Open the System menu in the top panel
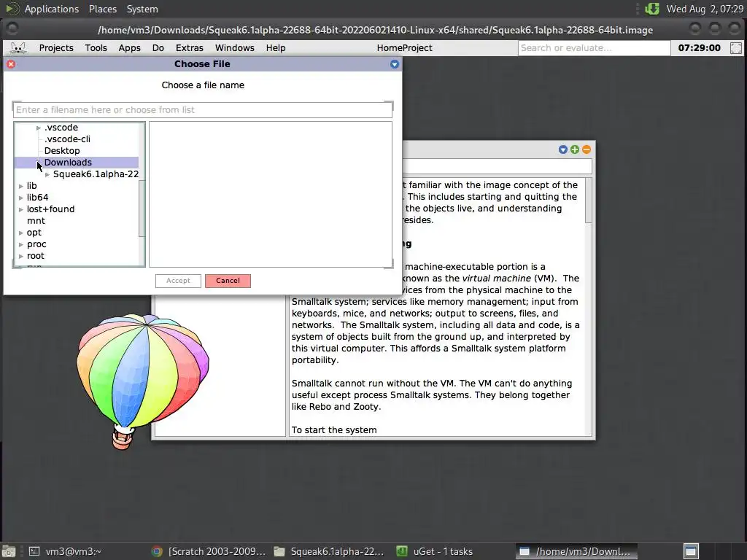 tap(142, 9)
